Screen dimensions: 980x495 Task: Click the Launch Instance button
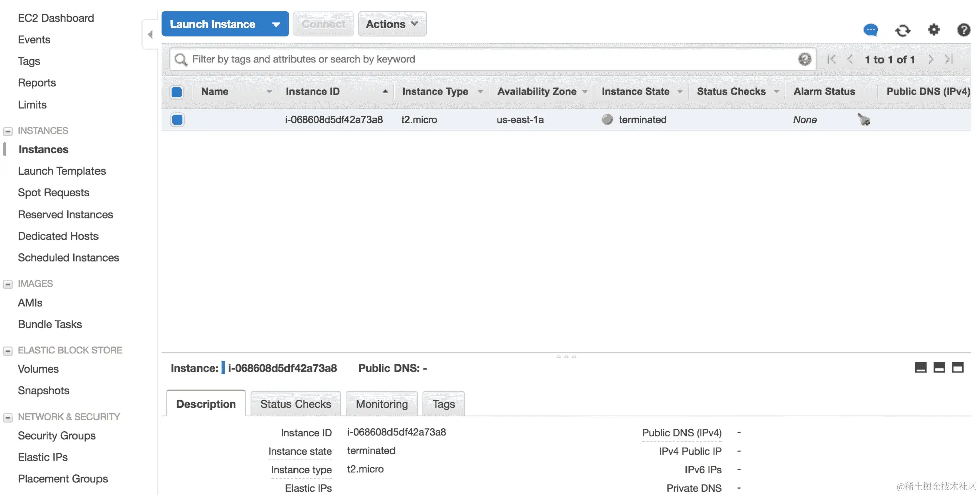tap(213, 24)
